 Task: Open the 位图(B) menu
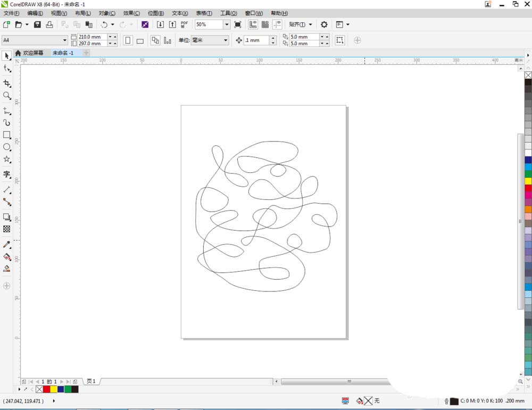coord(156,13)
